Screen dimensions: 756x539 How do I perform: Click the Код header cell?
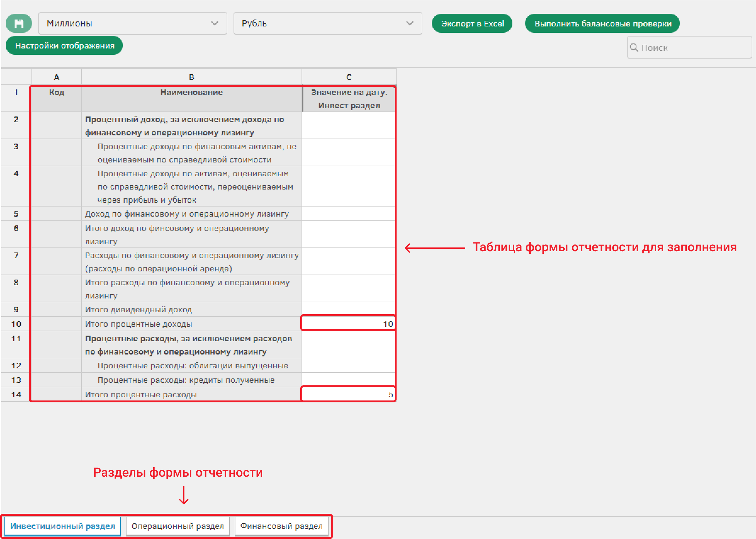[57, 99]
